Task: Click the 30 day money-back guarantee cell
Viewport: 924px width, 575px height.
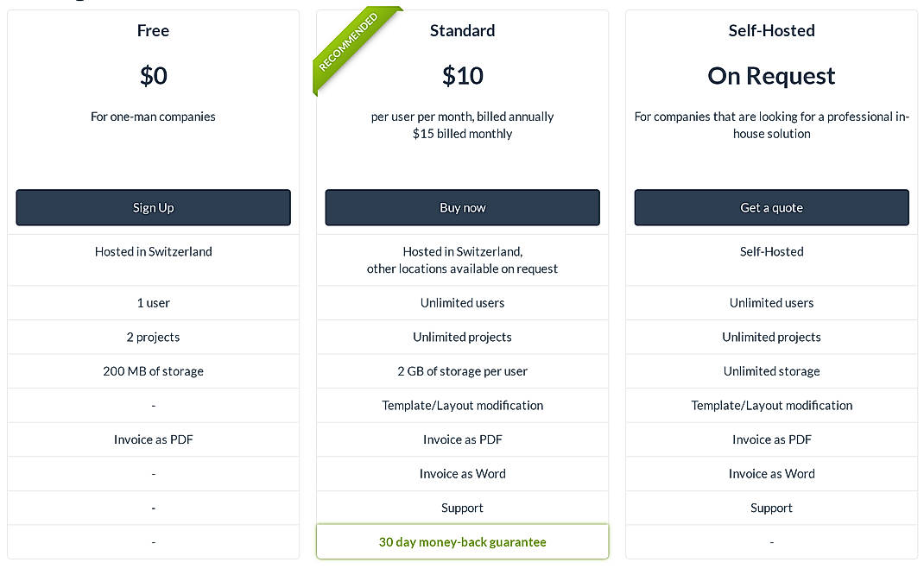Action: tap(462, 541)
